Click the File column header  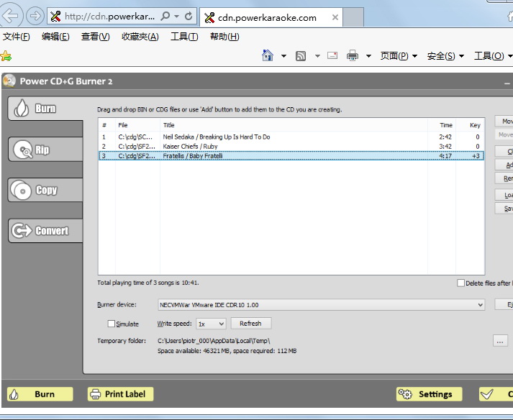[137, 125]
